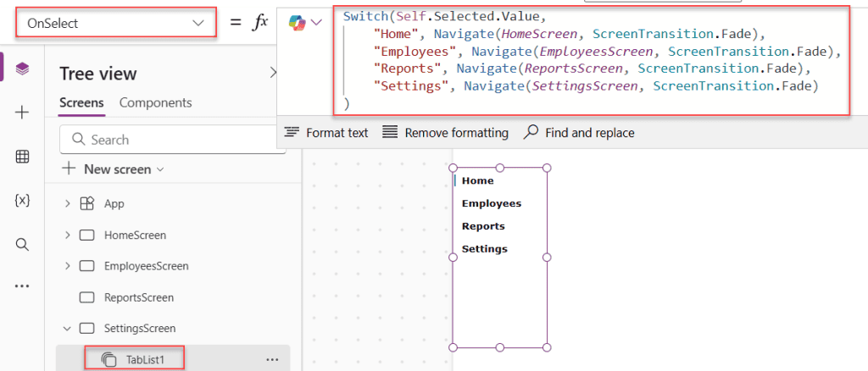Click the Search magnifier icon in sidebar
The width and height of the screenshot is (868, 371).
pos(22,245)
